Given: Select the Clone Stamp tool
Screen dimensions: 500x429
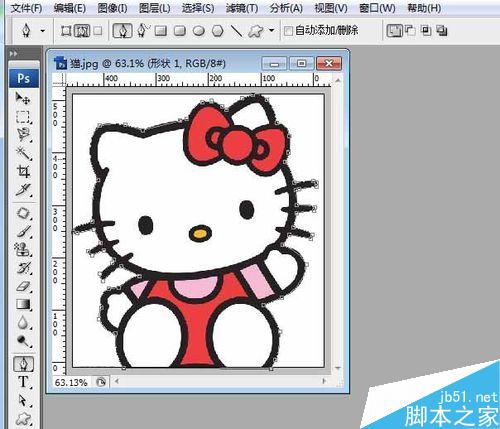Looking at the screenshot, I should click(23, 249).
